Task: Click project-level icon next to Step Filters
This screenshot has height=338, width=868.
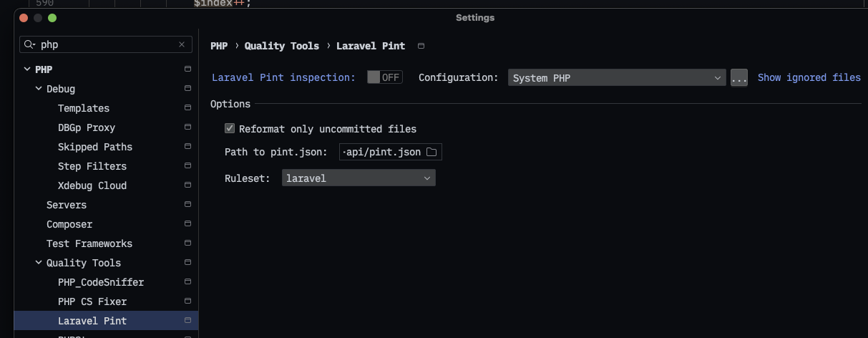Action: click(x=187, y=166)
